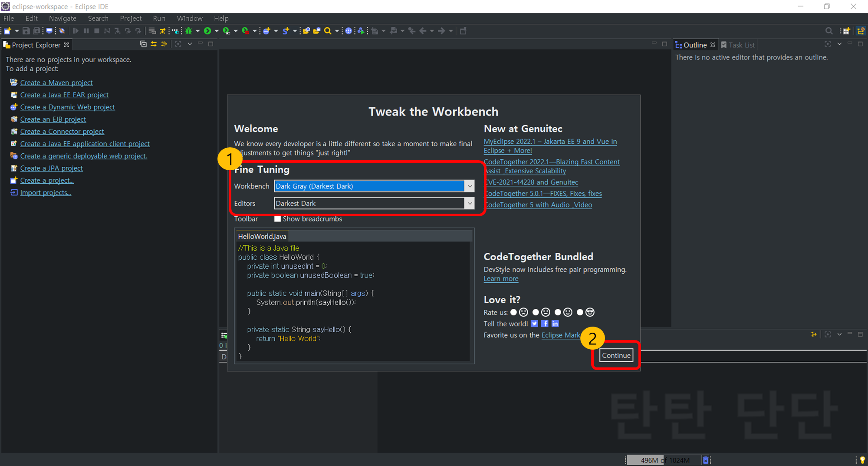The image size is (868, 466).
Task: Open the Debug dropdown arrow
Action: (198, 31)
